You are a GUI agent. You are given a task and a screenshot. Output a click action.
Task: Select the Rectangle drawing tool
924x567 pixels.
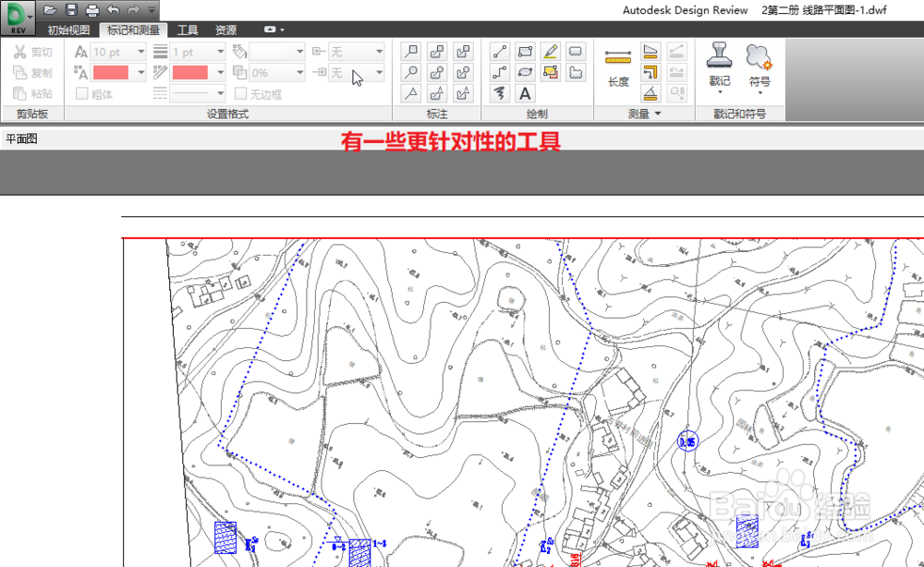pyautogui.click(x=525, y=52)
